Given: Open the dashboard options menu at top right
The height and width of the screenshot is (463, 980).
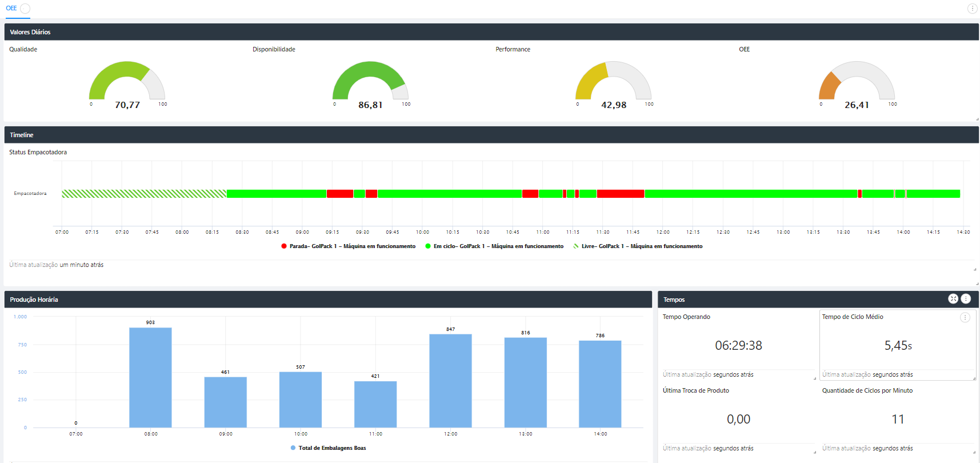Looking at the screenshot, I should (x=972, y=9).
